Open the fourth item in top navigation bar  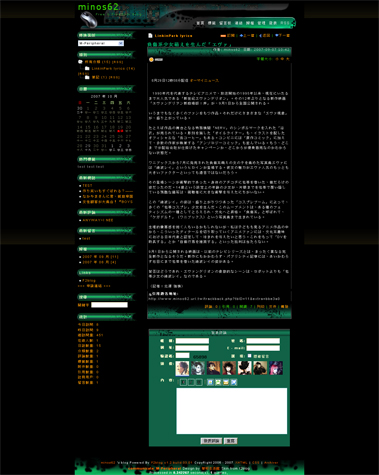pos(239,23)
